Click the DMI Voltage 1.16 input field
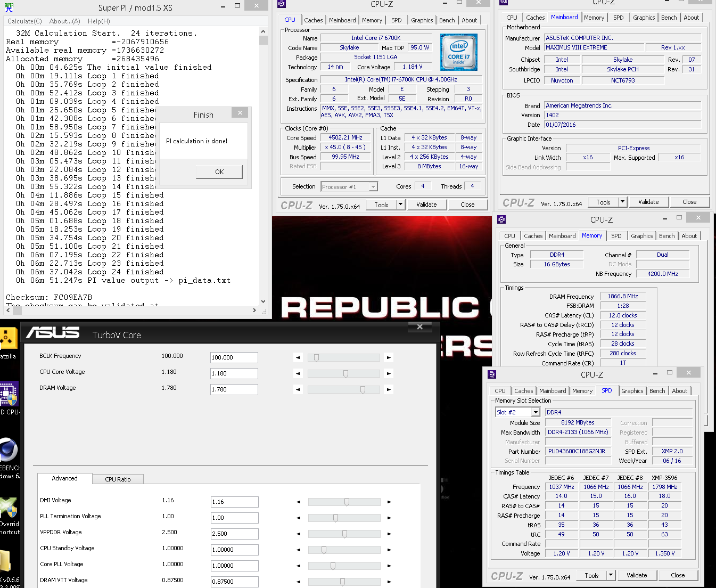This screenshot has height=588, width=716. (235, 502)
